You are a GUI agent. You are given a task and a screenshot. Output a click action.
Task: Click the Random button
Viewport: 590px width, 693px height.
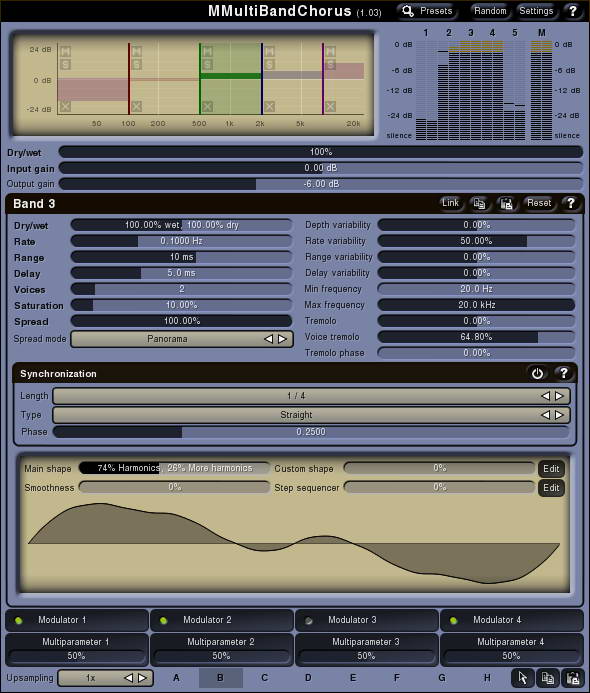pyautogui.click(x=490, y=11)
